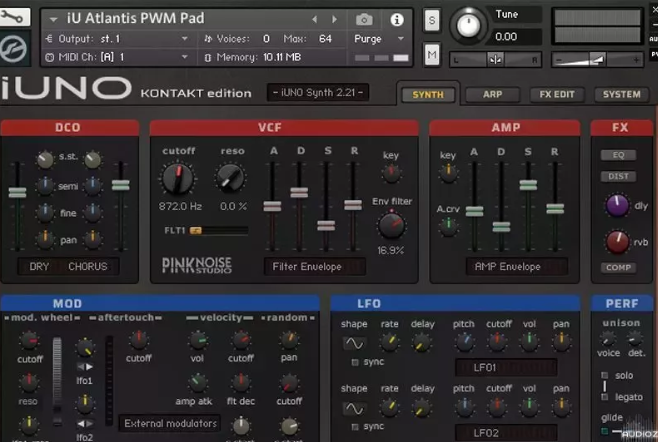Click the iUNO Synth 2.21 display

point(318,93)
